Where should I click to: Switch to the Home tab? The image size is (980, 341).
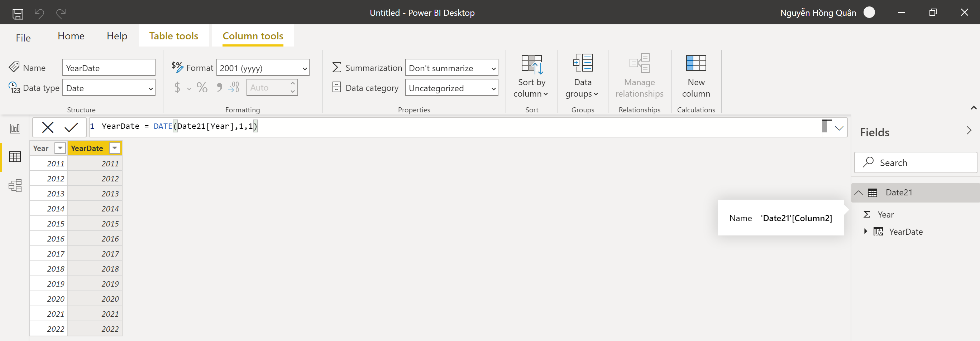pos(71,36)
